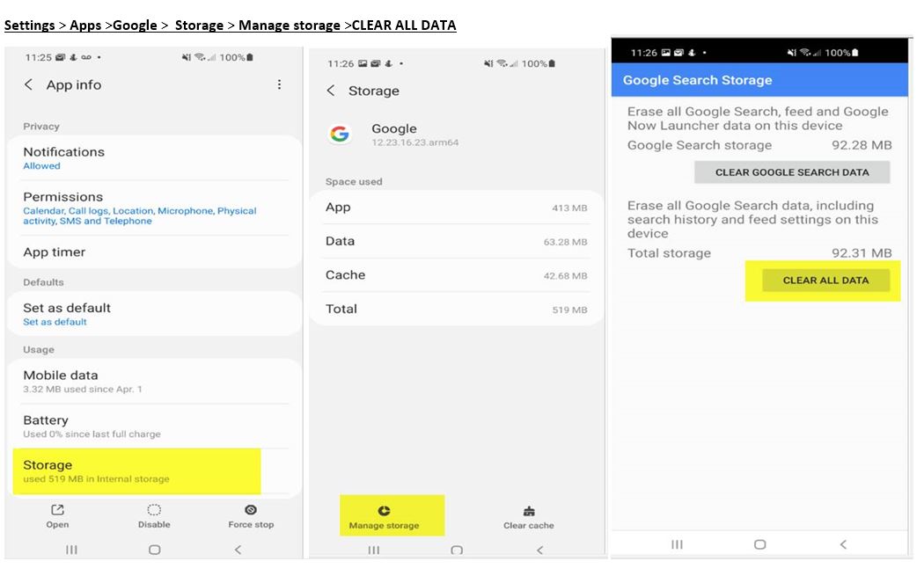Open the App timer option
This screenshot has height=576, width=924.
55,252
